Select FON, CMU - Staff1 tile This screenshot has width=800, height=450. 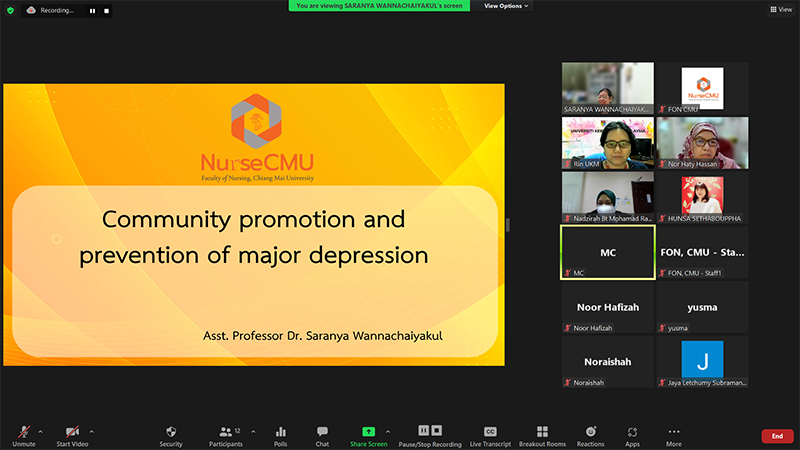pyautogui.click(x=702, y=253)
